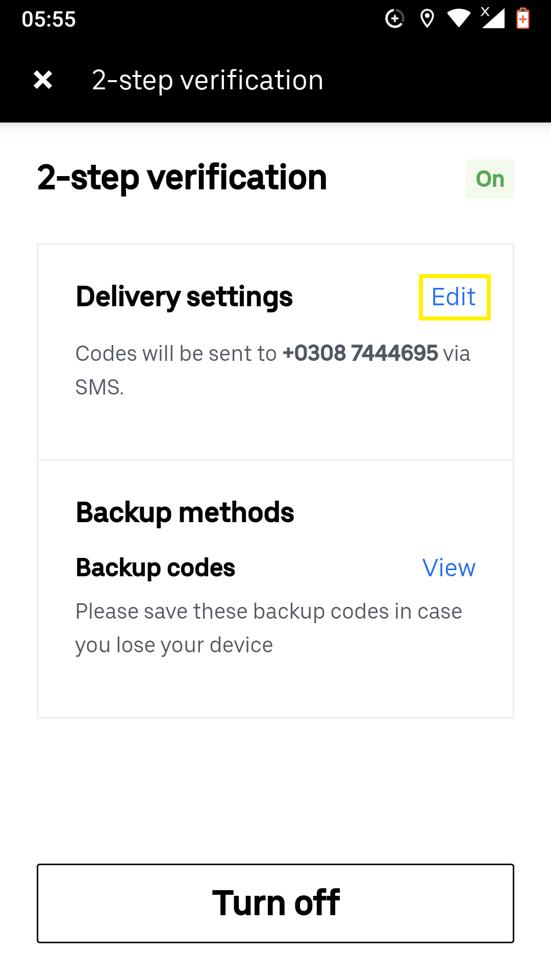View the backup codes
Screen dimensions: 551x980
(449, 568)
